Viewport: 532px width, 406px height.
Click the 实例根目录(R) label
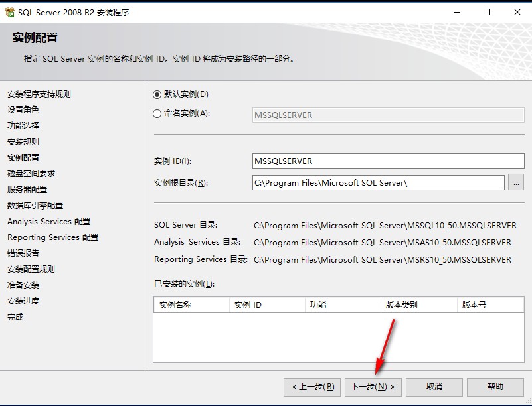pyautogui.click(x=181, y=183)
